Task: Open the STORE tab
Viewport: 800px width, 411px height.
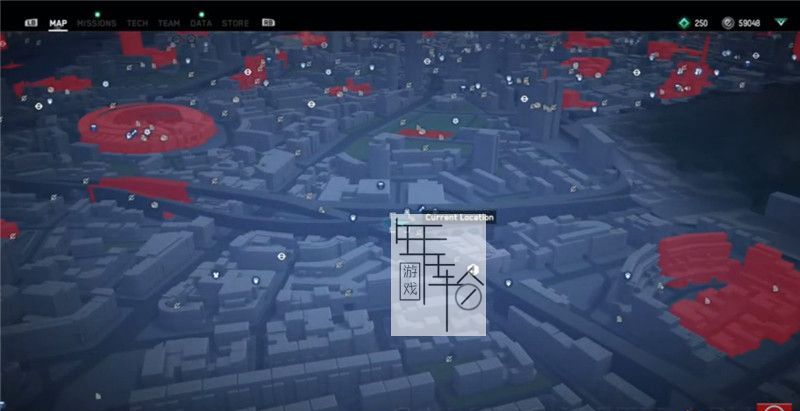Action: [x=235, y=23]
